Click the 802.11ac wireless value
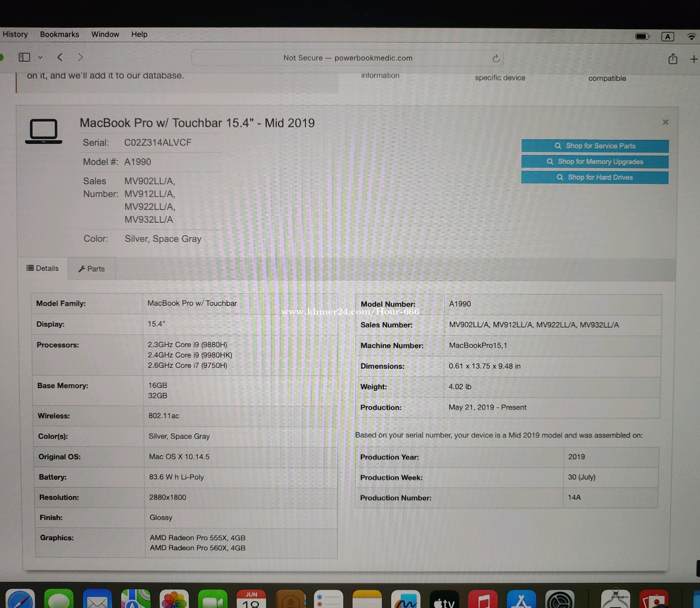The height and width of the screenshot is (608, 700). coord(164,416)
